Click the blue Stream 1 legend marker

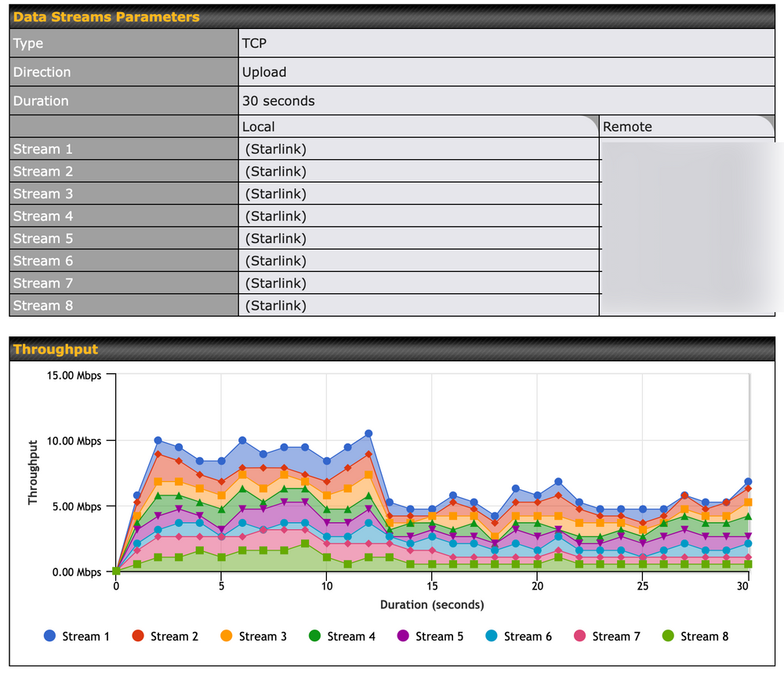point(51,636)
